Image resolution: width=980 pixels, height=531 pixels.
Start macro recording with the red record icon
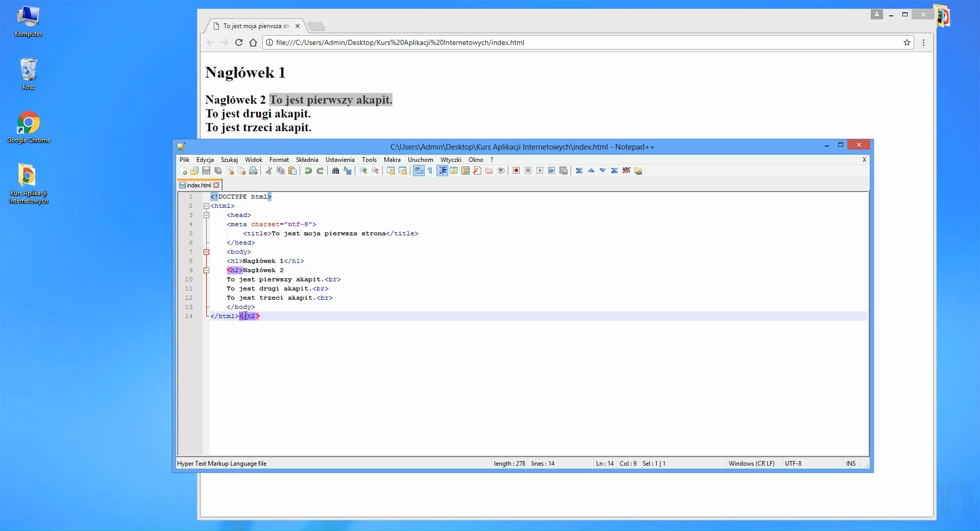pos(516,171)
